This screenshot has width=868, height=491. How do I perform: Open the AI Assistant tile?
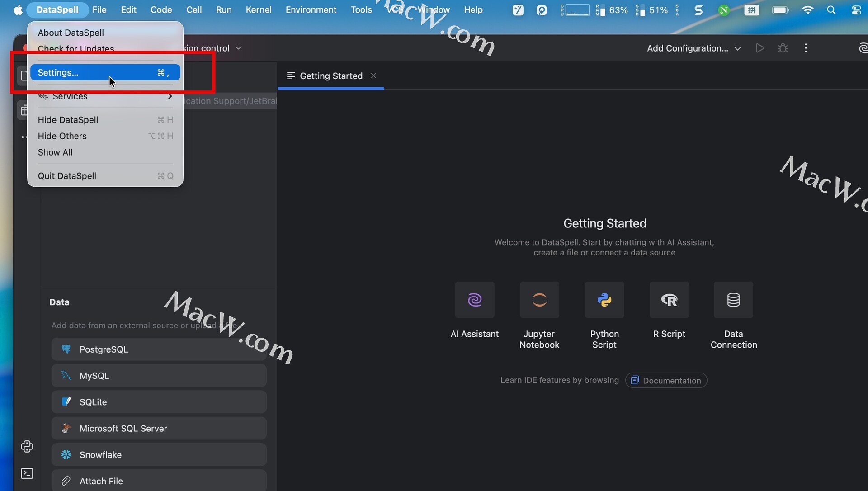(474, 300)
